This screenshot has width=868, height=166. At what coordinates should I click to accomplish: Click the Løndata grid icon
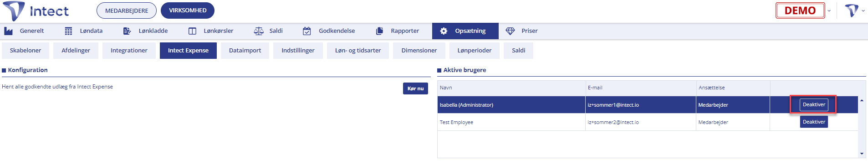click(68, 31)
